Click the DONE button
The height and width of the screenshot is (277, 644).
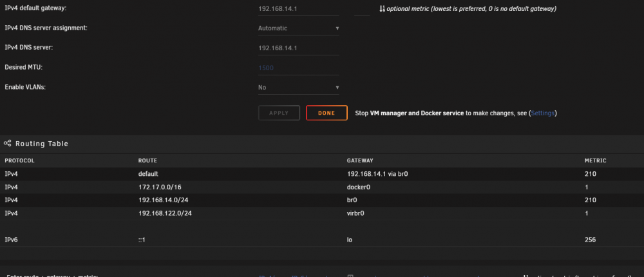point(327,113)
